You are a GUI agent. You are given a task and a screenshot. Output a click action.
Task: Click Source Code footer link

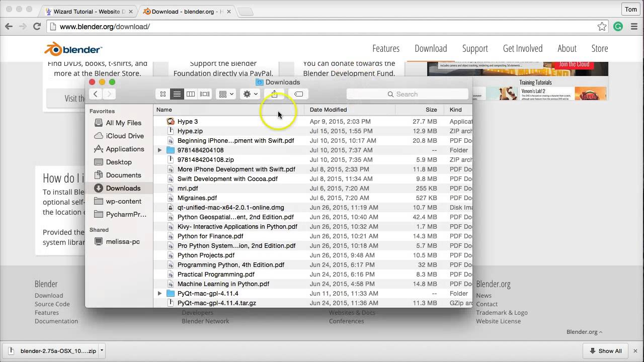tap(52, 304)
